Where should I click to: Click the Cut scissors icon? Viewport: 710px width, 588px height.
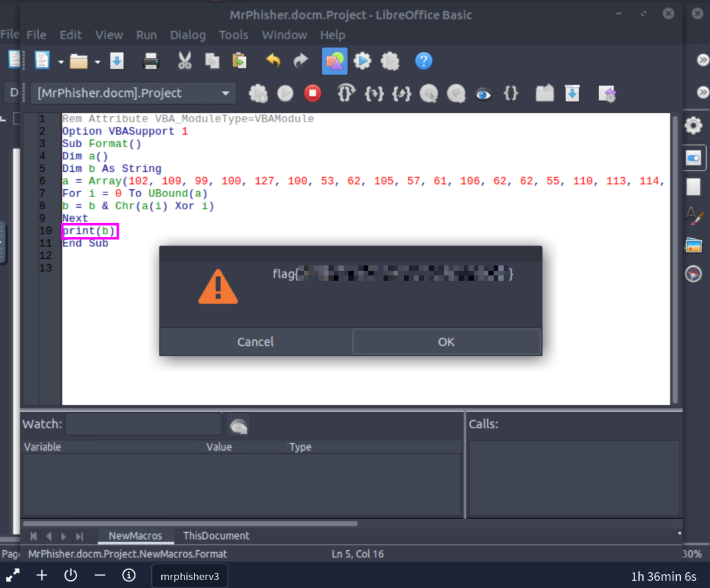click(x=184, y=62)
